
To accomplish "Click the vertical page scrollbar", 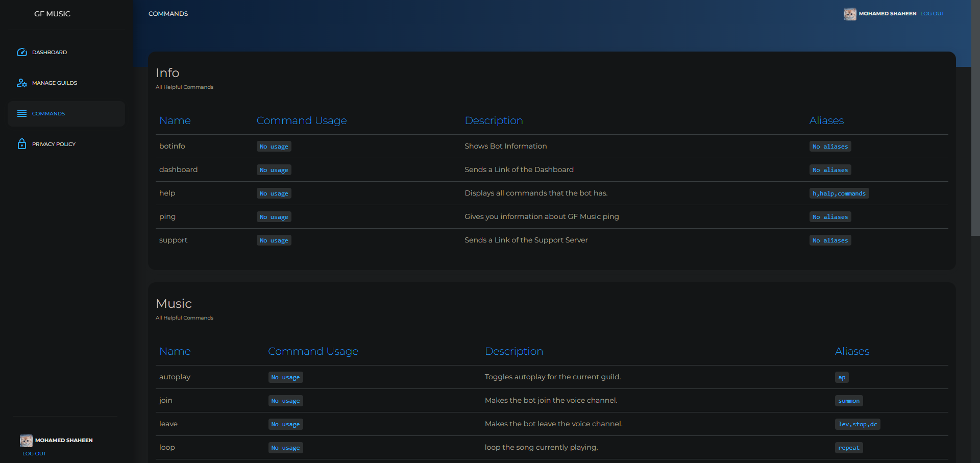I will [x=975, y=117].
